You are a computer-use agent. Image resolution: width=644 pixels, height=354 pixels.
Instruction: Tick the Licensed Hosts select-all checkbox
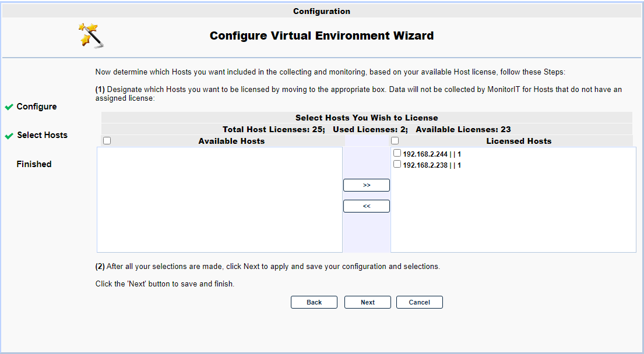point(395,141)
